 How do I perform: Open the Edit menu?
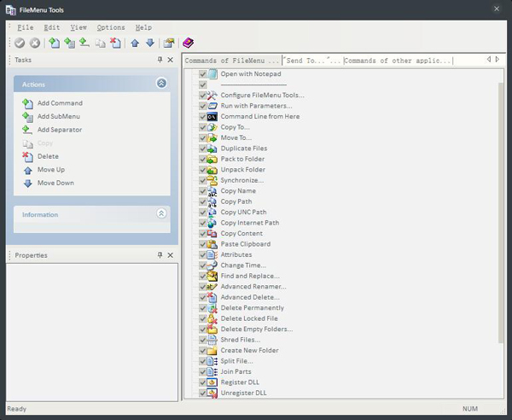pos(51,27)
